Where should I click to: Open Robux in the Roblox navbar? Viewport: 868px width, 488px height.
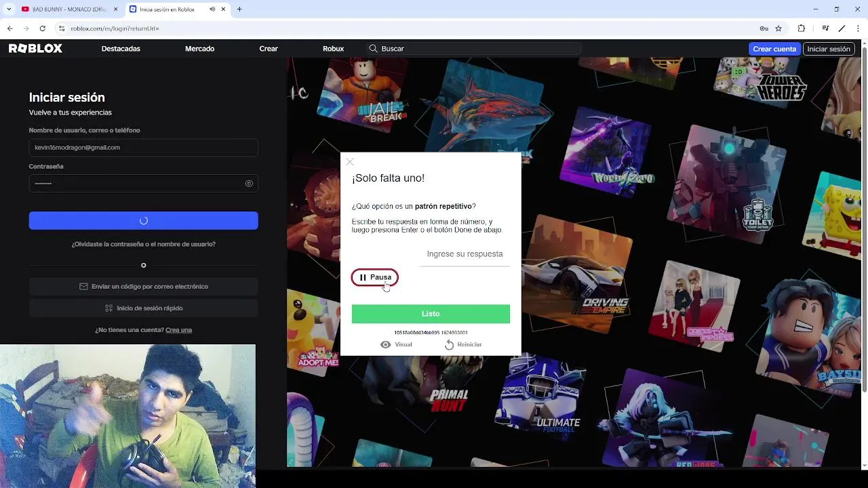pos(333,49)
